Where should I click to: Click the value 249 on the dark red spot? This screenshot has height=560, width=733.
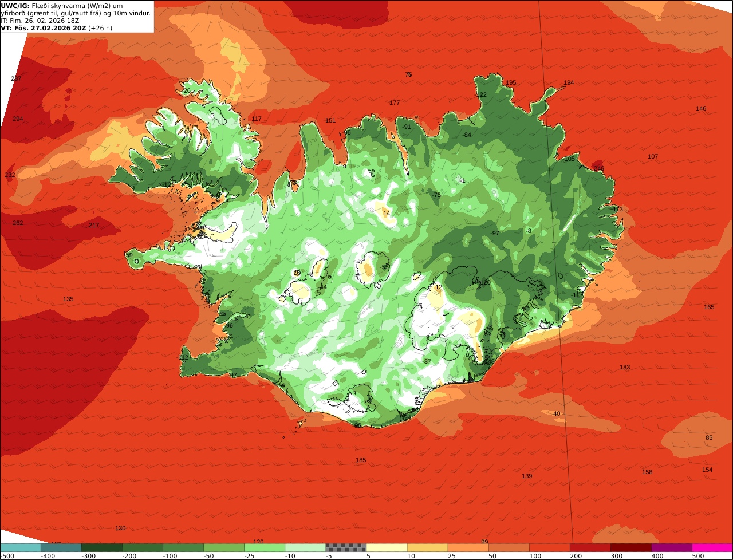click(599, 168)
